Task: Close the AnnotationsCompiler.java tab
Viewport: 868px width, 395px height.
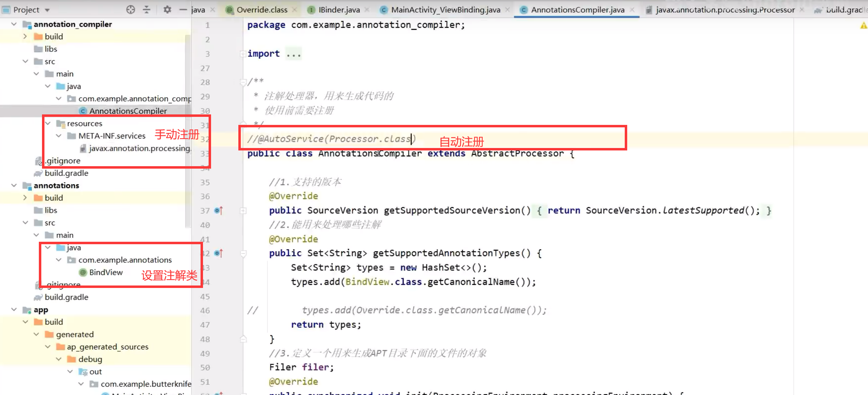Action: pos(632,10)
